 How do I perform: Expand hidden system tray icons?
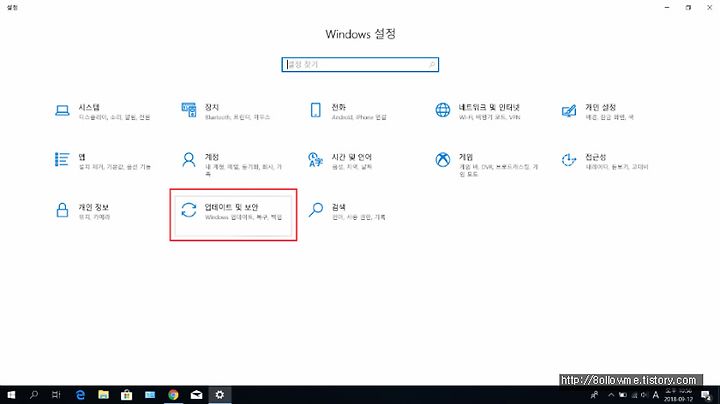point(611,395)
